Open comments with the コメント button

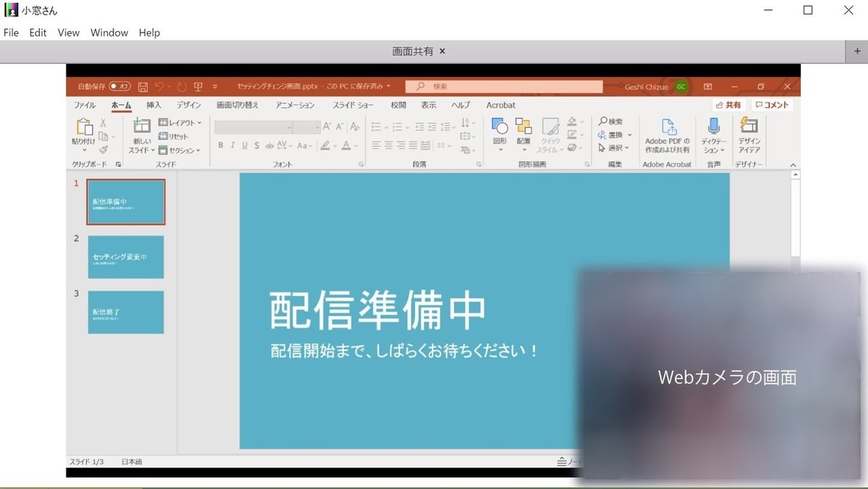(771, 104)
